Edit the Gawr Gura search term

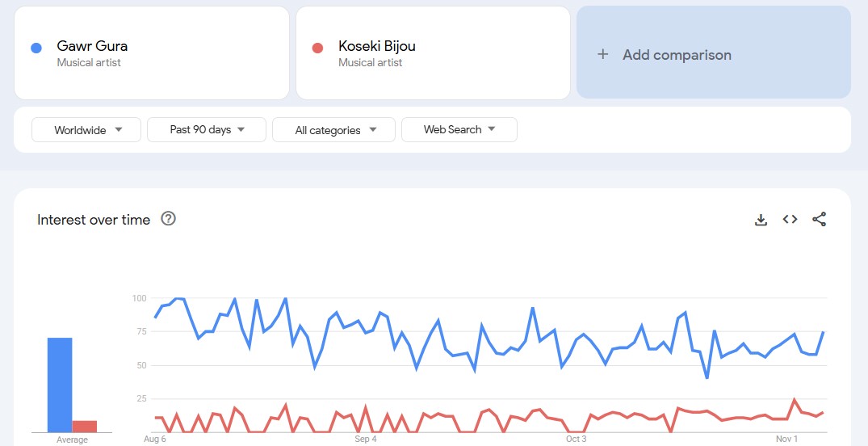click(92, 46)
